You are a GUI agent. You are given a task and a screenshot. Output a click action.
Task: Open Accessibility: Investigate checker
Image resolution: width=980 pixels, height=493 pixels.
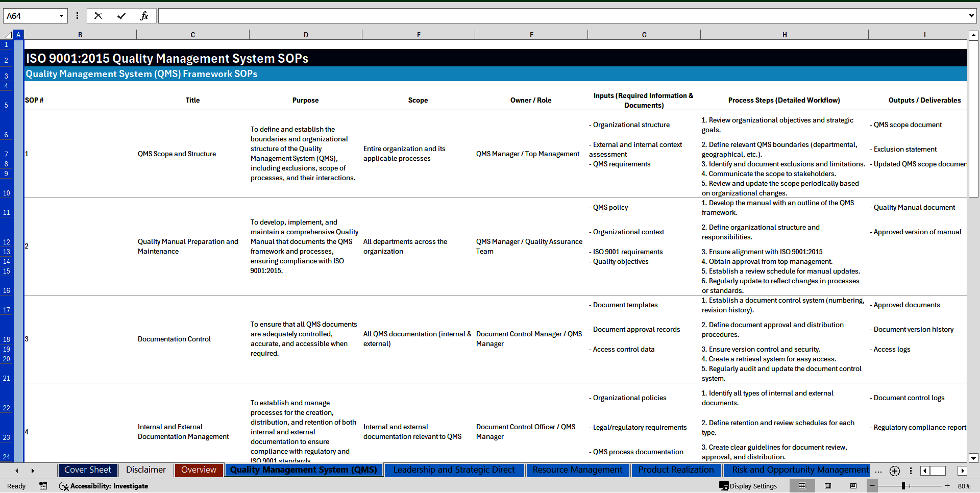[x=104, y=486]
